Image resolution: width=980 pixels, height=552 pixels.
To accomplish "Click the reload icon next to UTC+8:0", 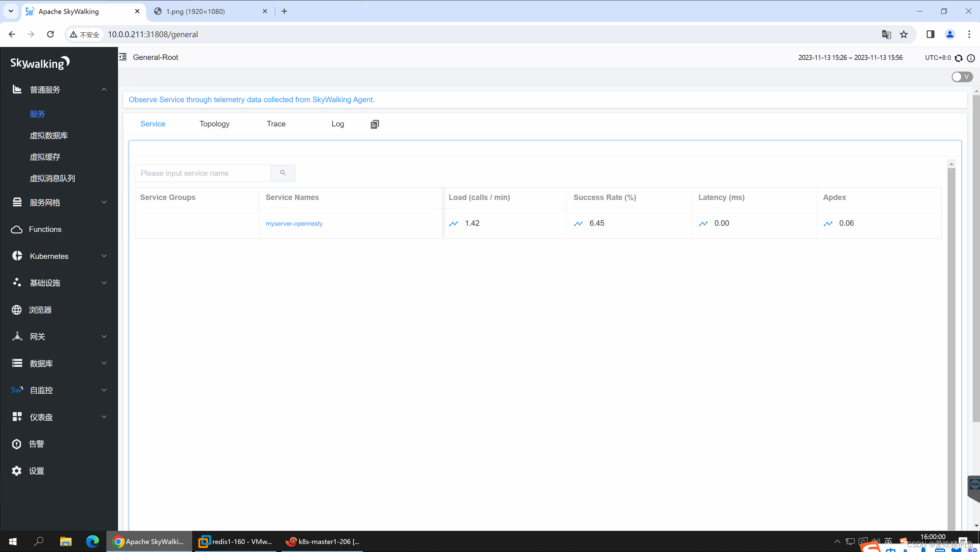I will [x=959, y=58].
